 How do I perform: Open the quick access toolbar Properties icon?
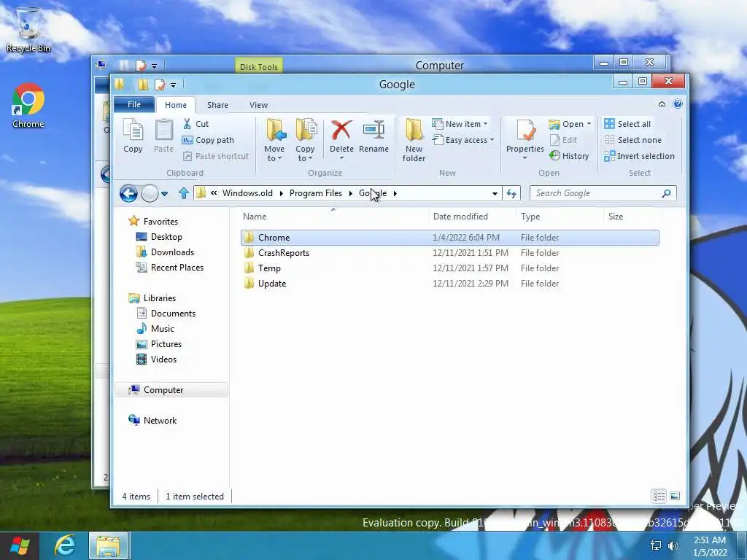pyautogui.click(x=160, y=85)
